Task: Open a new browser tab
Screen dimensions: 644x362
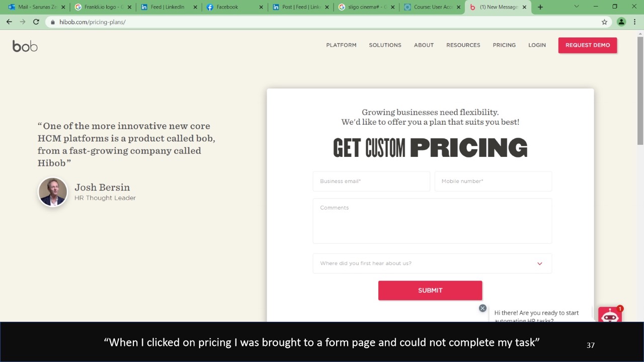Action: (540, 7)
